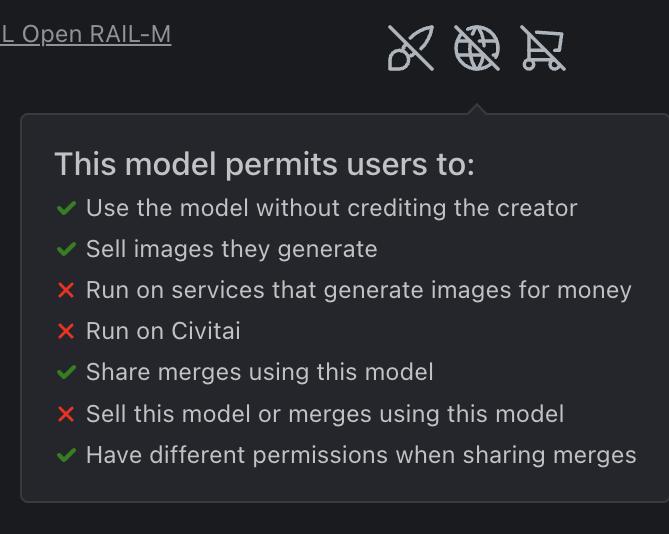669x534 pixels.
Task: Click the crossed-out paintbrush icon
Action: [x=411, y=48]
